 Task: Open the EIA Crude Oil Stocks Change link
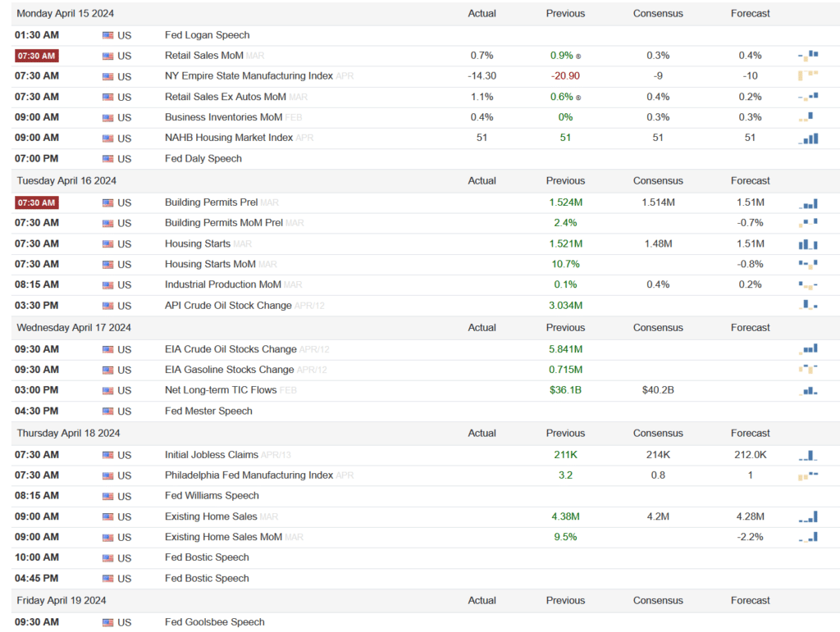coord(231,349)
